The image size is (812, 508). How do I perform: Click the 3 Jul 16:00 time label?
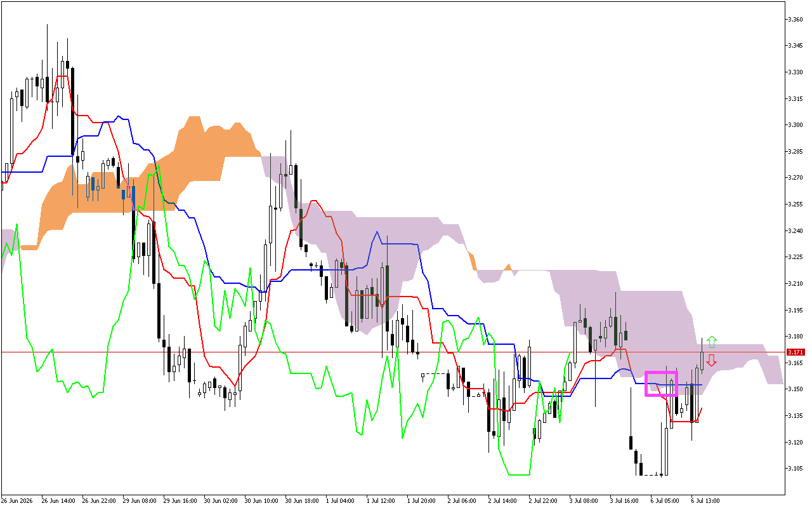pyautogui.click(x=624, y=500)
